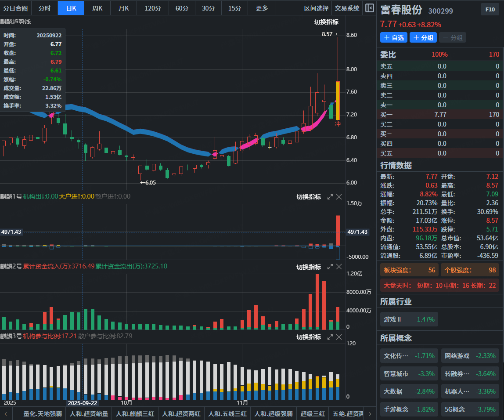The height and width of the screenshot is (420, 504).
Task: Close the 麒麟2号 indicator panel
Action: 339,267
